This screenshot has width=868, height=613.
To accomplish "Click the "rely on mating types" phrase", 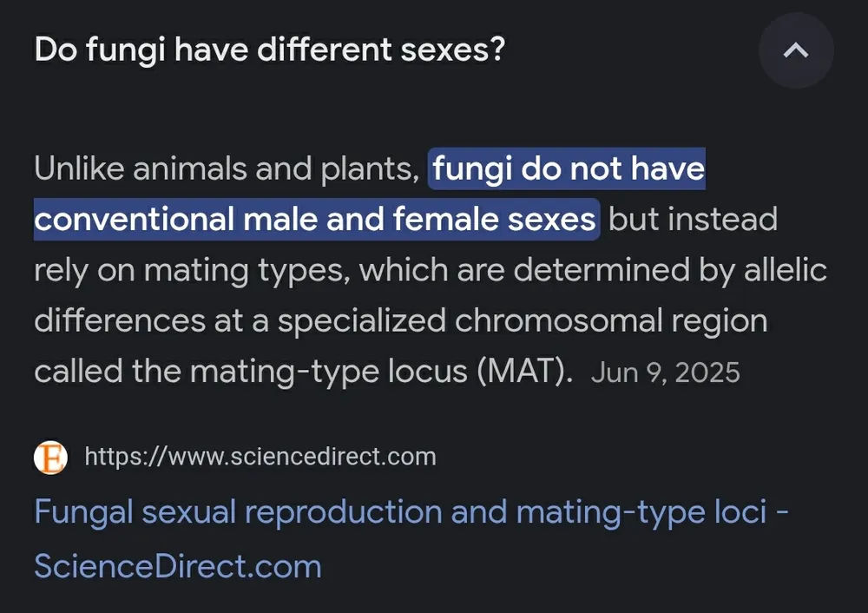I will (x=190, y=270).
